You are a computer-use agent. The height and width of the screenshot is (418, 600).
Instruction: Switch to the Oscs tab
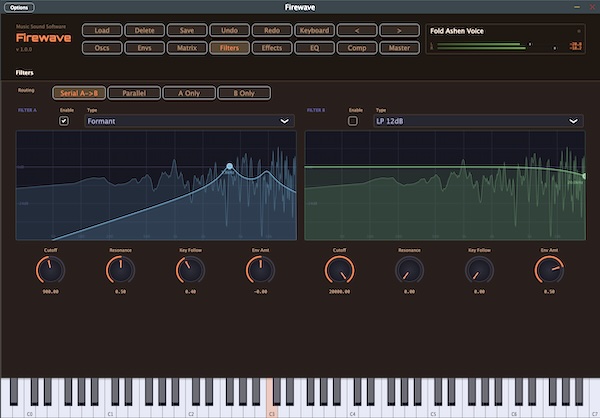click(102, 48)
